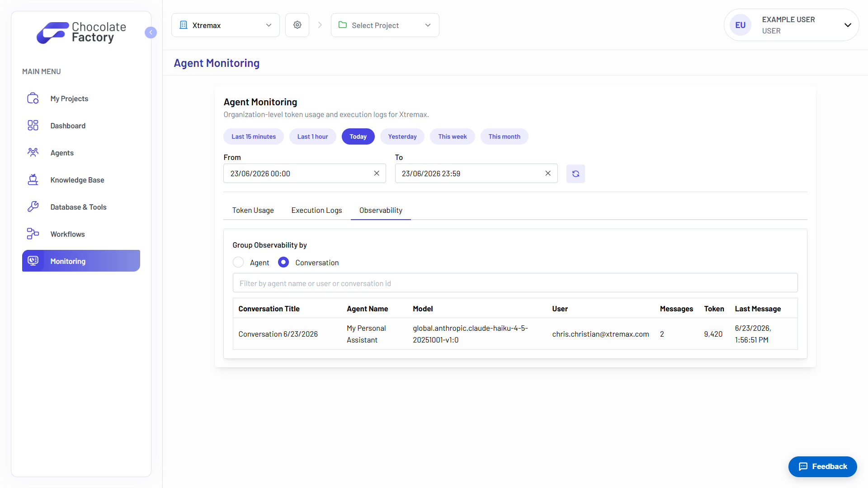Viewport: 868px width, 488px height.
Task: Filter by Last 15 minutes
Action: [254, 136]
